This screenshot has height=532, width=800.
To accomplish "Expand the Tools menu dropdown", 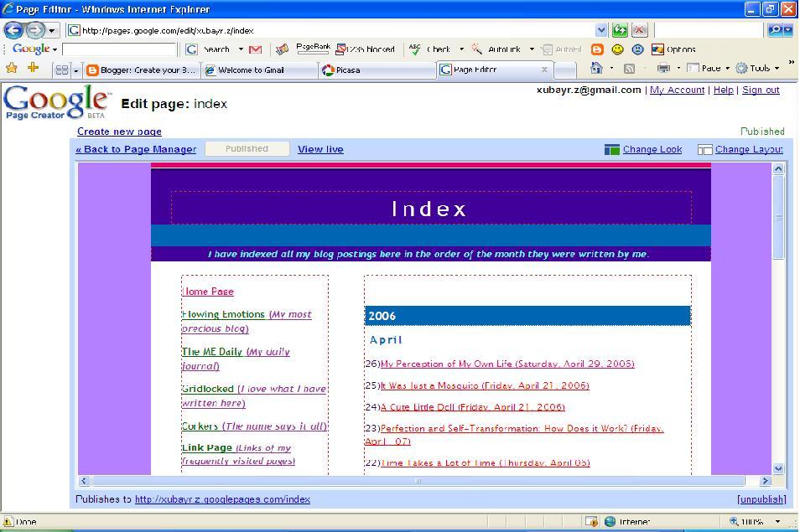I will tap(777, 69).
